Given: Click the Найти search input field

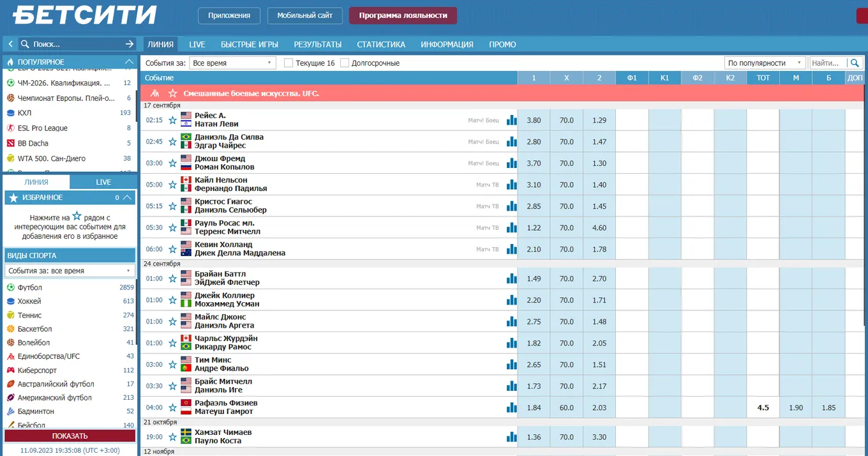Looking at the screenshot, I should [x=828, y=63].
